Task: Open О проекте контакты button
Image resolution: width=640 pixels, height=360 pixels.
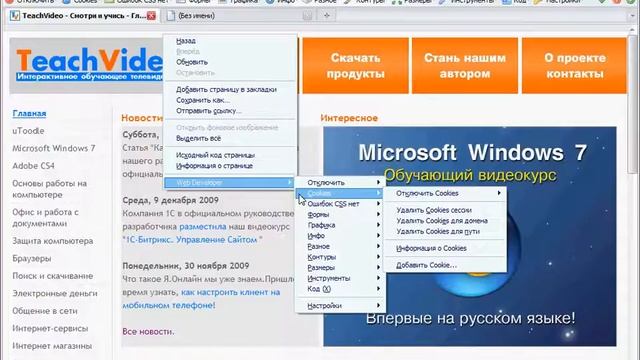Action: 574,66
